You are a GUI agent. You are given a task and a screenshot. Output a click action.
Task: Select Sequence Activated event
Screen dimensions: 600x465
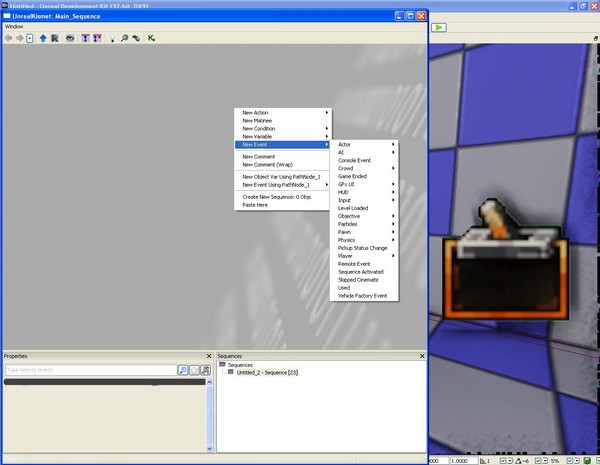[364, 272]
